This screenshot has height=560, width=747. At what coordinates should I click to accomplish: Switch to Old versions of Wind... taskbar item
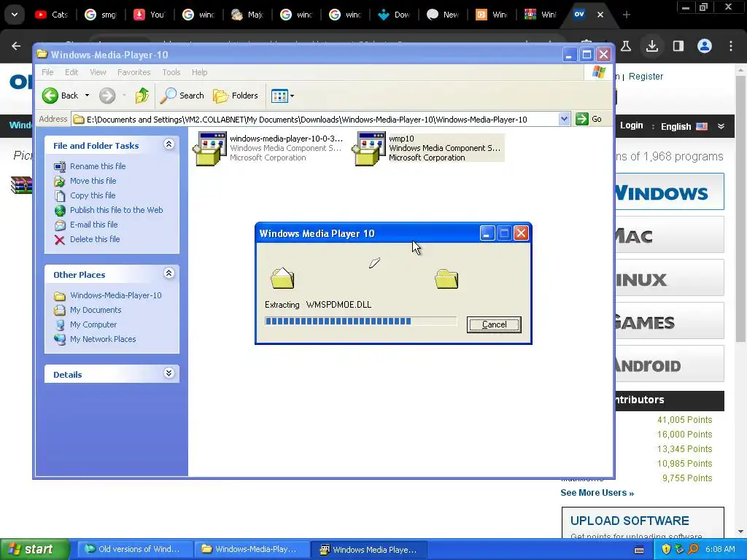135,550
